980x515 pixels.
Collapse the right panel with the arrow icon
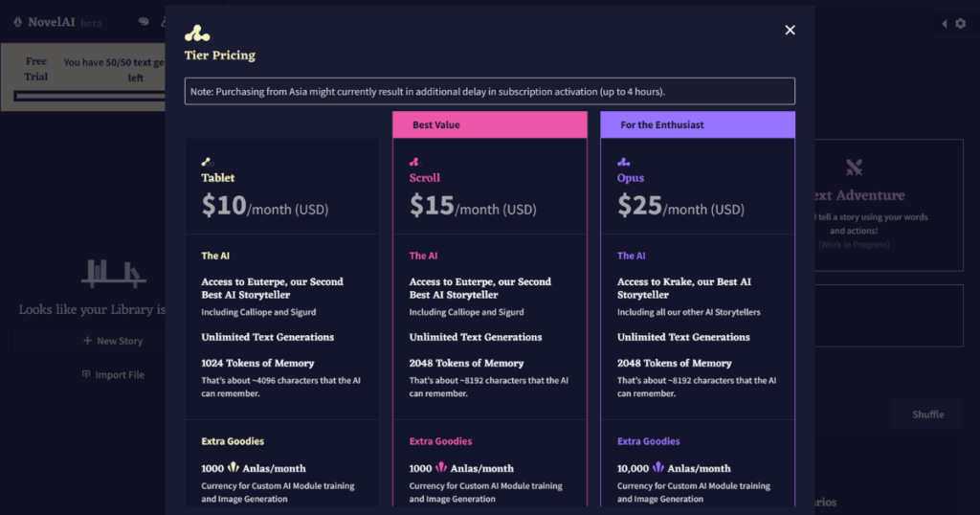tap(945, 24)
